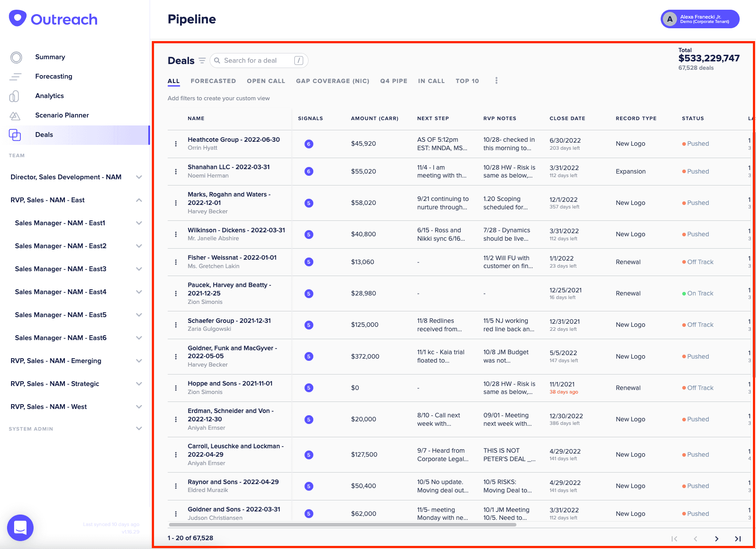Jump to last page with the skip-to-end icon
The width and height of the screenshot is (756, 549).
[x=737, y=539]
